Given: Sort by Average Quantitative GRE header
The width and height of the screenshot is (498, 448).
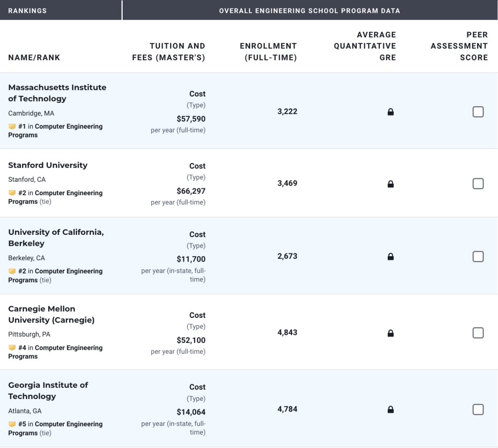Looking at the screenshot, I should pos(365,46).
